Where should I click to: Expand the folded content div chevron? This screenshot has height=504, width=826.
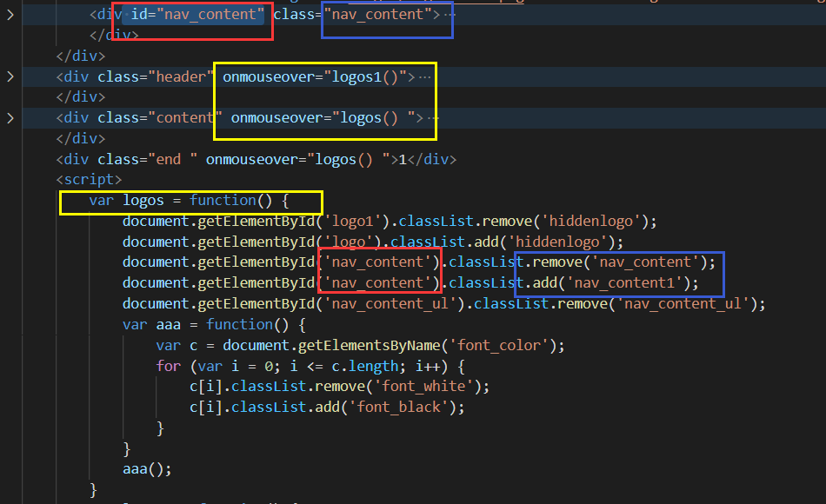(x=10, y=118)
